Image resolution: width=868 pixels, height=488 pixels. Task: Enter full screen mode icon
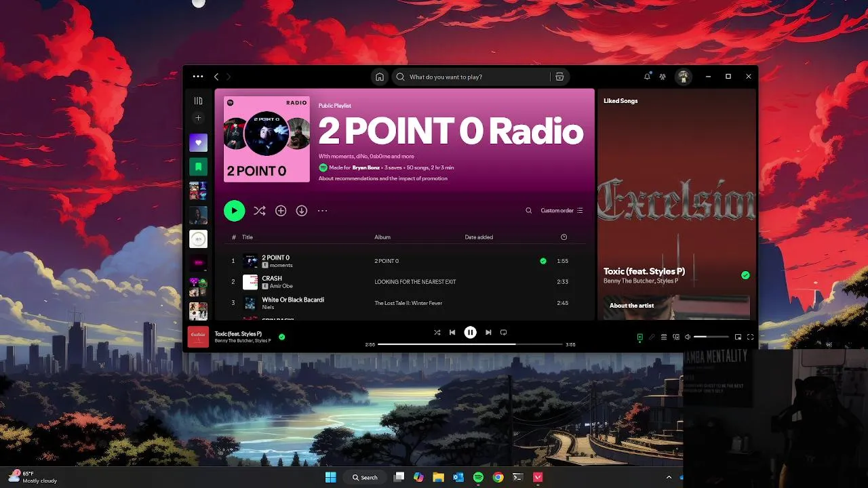click(750, 337)
